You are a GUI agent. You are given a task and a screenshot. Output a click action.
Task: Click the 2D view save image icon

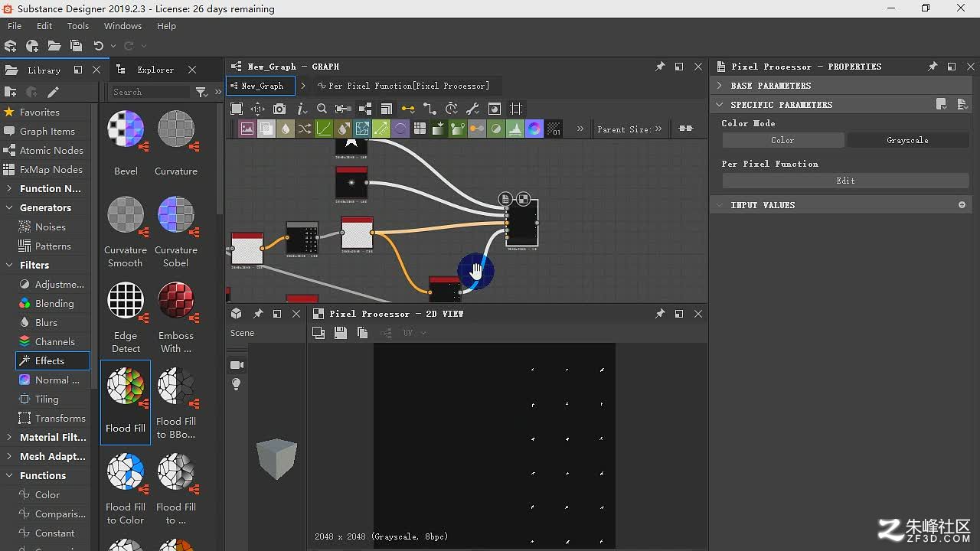coord(341,333)
